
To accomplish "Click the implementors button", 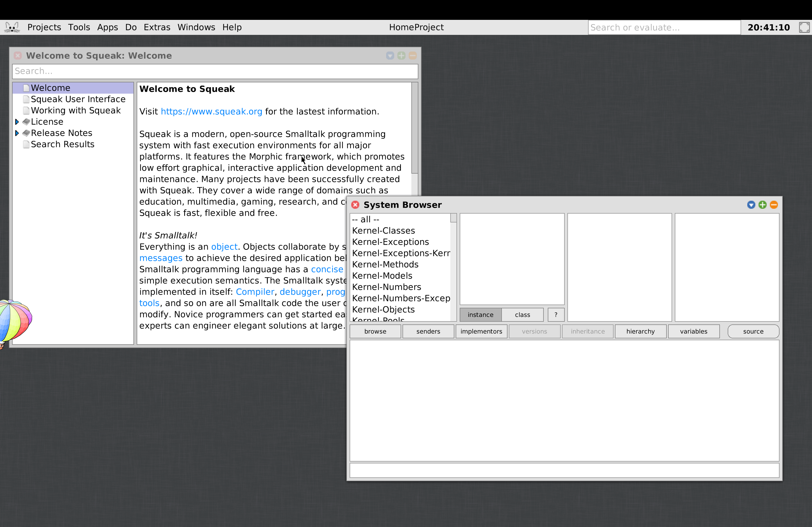I will tap(481, 331).
